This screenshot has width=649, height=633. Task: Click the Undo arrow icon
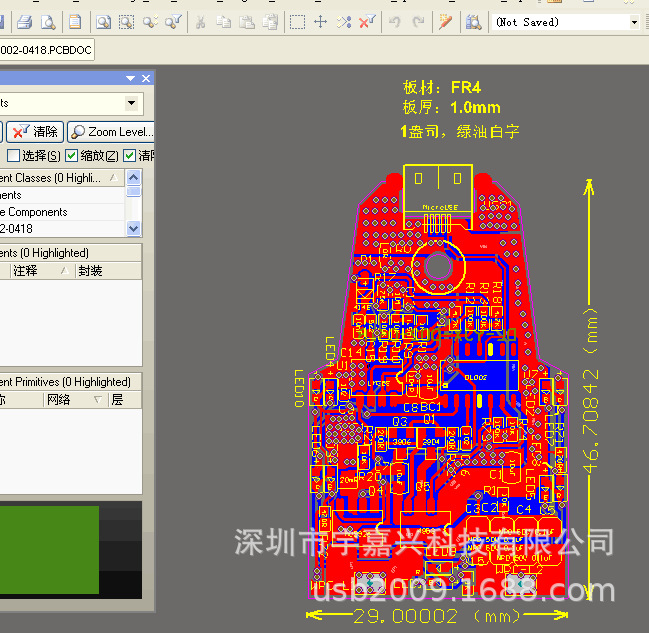(395, 21)
